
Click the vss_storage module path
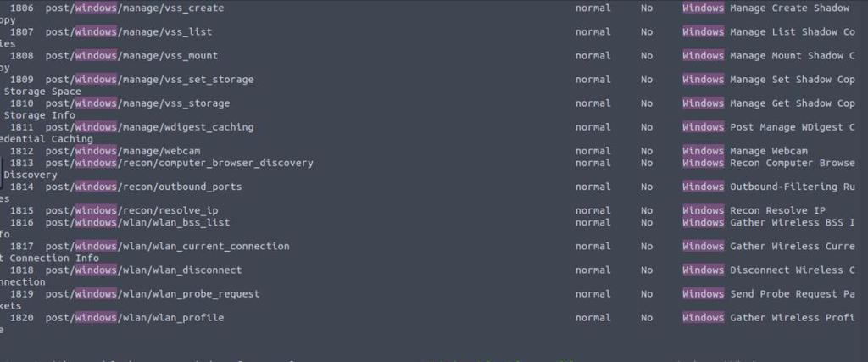[x=137, y=103]
